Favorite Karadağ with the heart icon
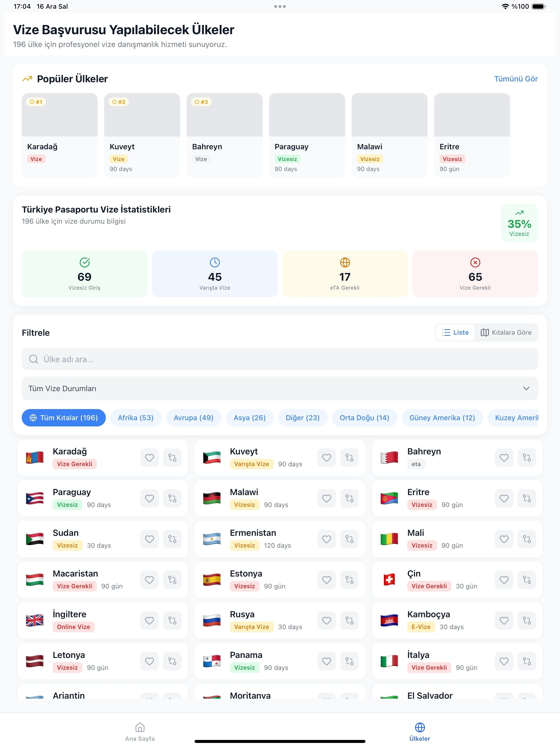The width and height of the screenshot is (560, 747). [149, 458]
